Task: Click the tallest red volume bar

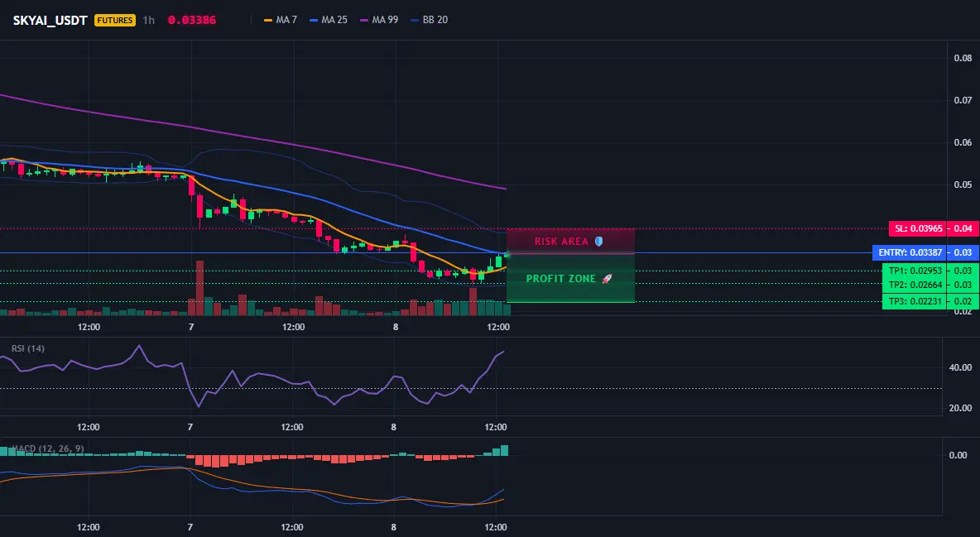Action: [200, 288]
